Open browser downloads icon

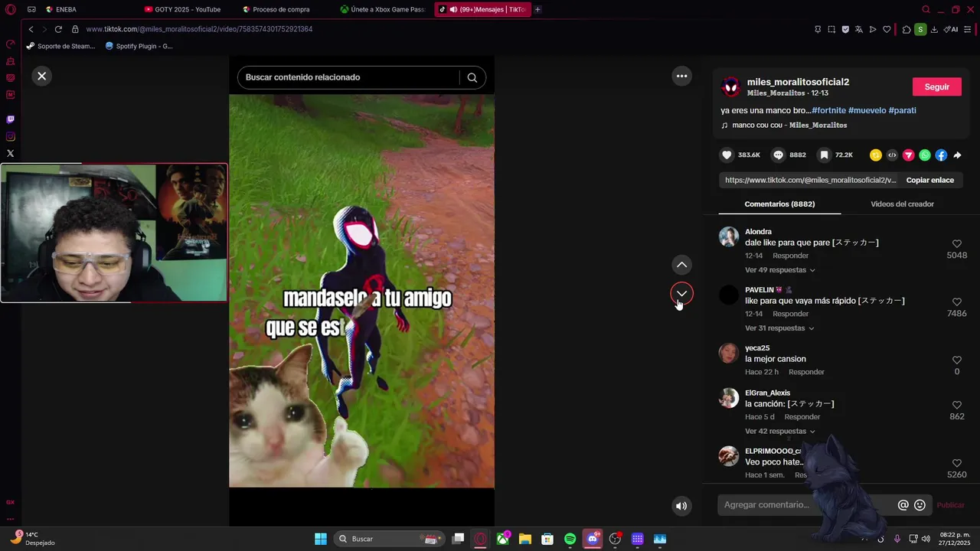(934, 29)
